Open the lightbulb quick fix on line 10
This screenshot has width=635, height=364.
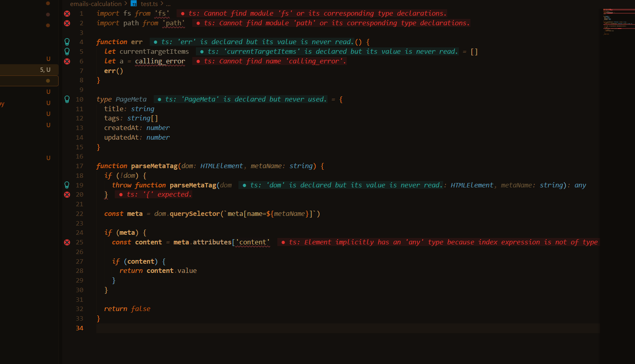click(67, 99)
